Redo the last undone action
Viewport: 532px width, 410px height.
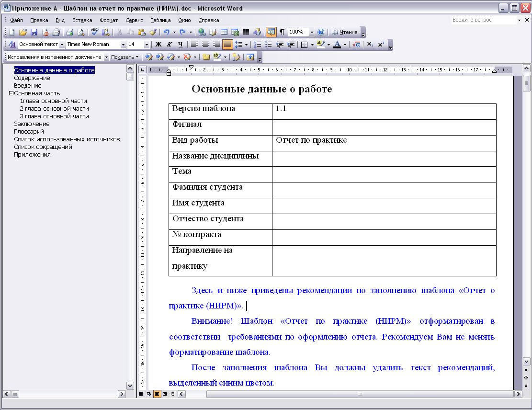point(182,32)
